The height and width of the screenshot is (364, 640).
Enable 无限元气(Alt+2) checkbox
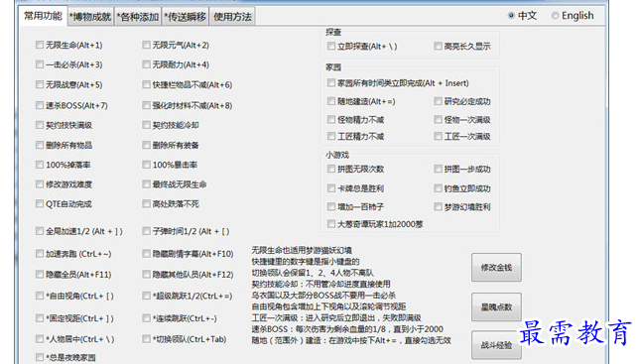point(146,45)
